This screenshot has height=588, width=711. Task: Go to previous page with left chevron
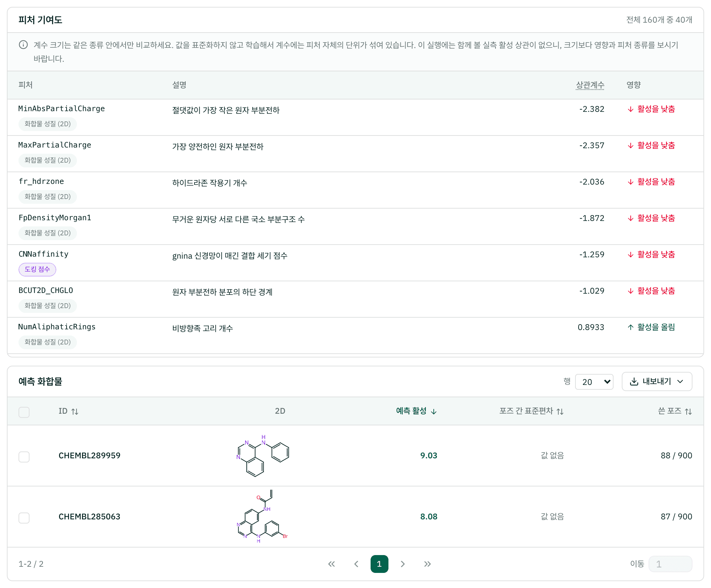[356, 564]
